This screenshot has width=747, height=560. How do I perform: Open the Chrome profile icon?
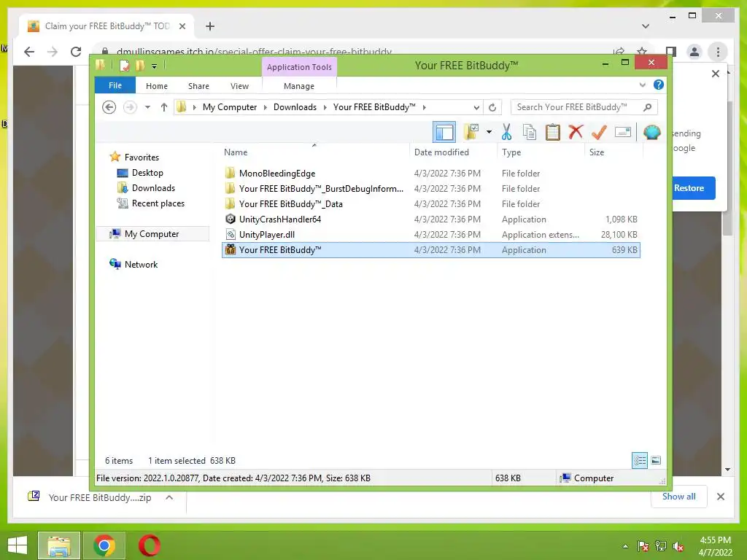click(x=694, y=52)
